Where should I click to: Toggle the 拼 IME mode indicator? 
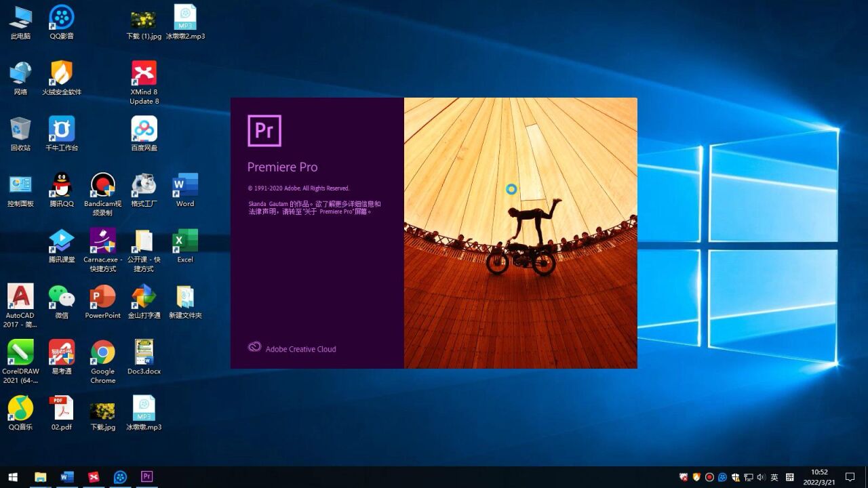(x=790, y=477)
